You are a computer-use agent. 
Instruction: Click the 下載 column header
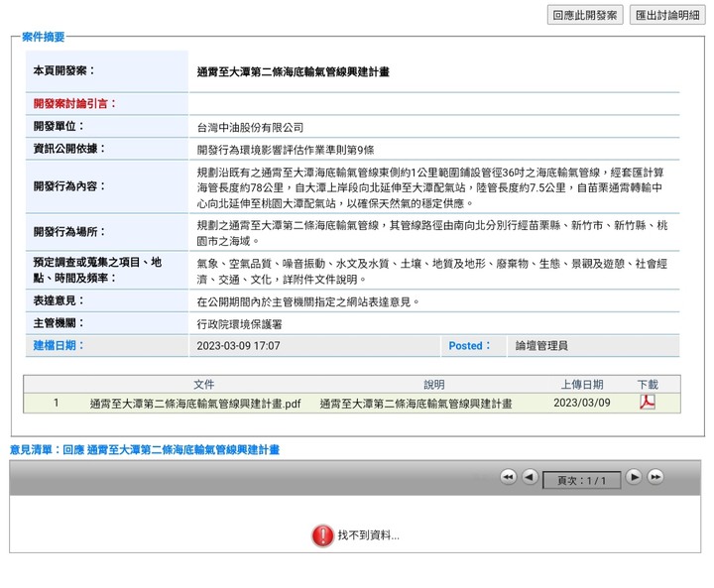647,385
